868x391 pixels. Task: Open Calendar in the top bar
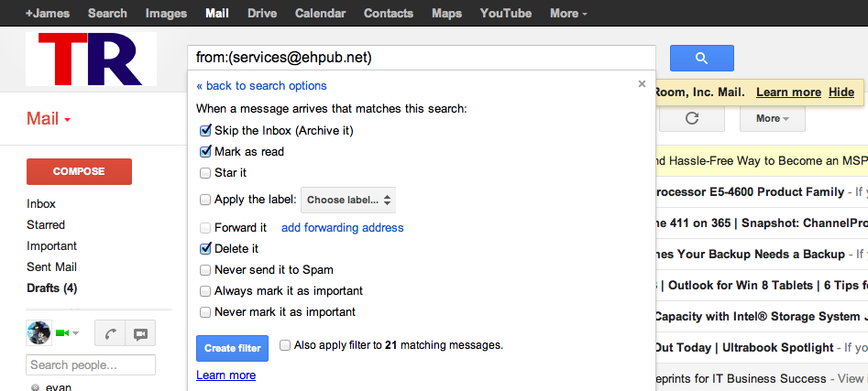tap(321, 13)
